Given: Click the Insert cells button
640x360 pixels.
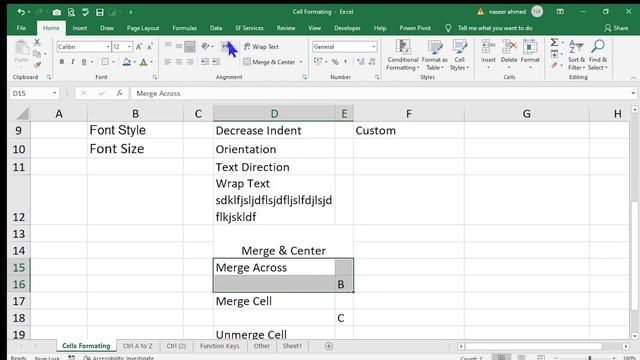Looking at the screenshot, I should click(488, 55).
